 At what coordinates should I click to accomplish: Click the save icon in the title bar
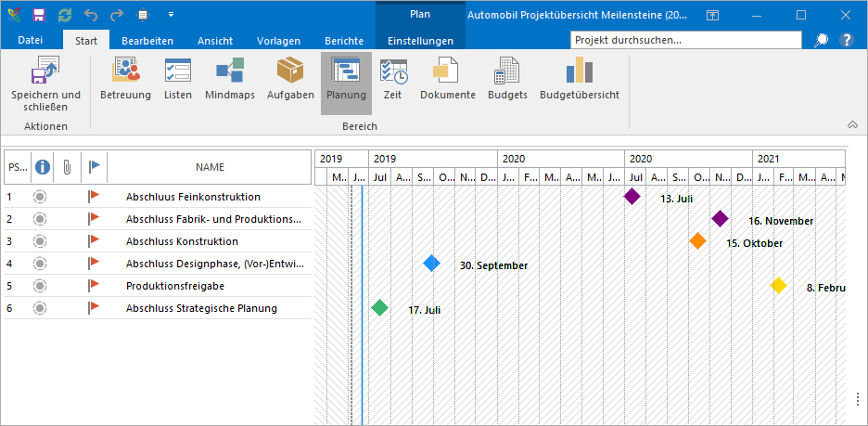tap(39, 15)
